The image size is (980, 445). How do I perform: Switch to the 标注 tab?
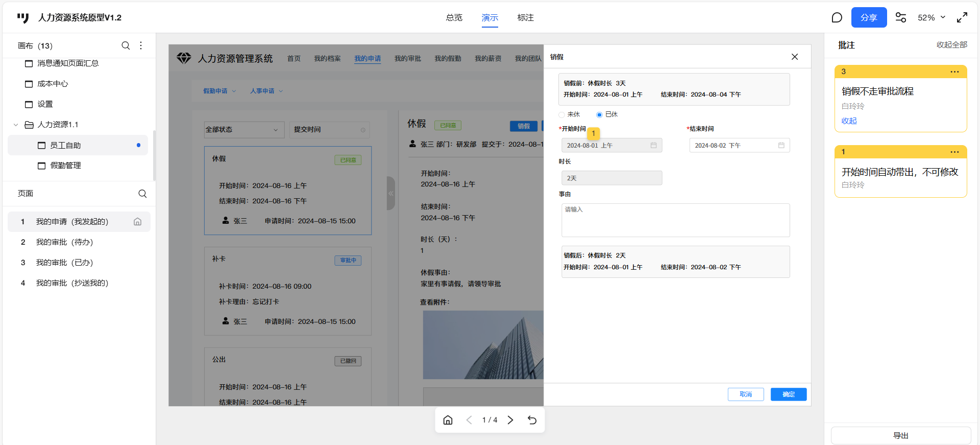525,18
